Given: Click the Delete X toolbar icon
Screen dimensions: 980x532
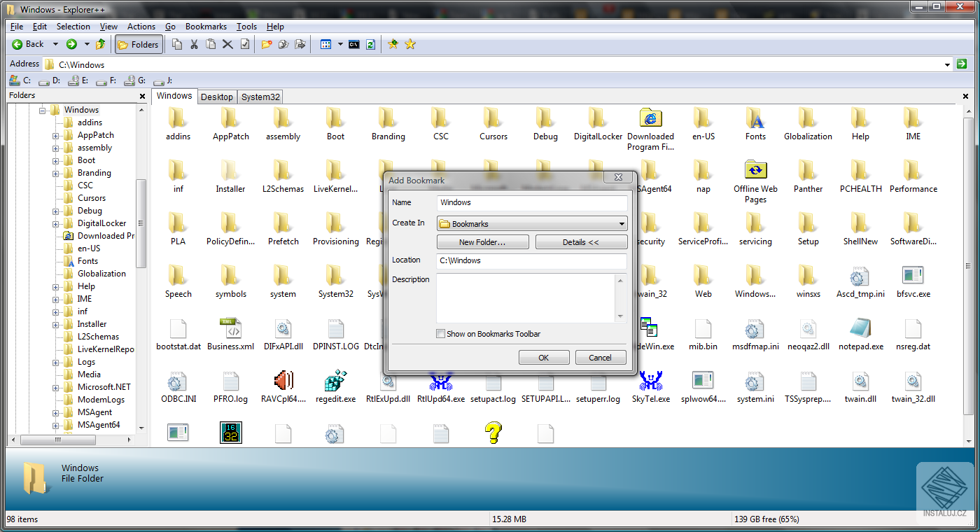Looking at the screenshot, I should coord(227,44).
